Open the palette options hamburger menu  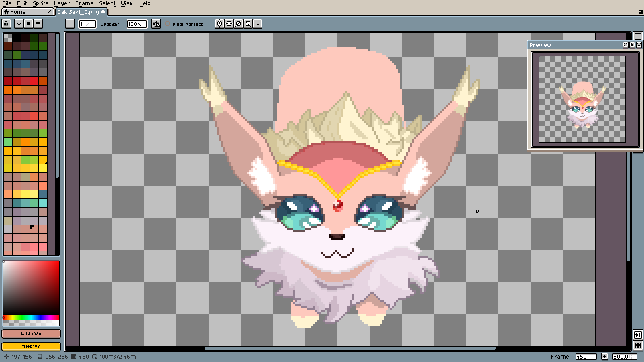click(x=38, y=24)
